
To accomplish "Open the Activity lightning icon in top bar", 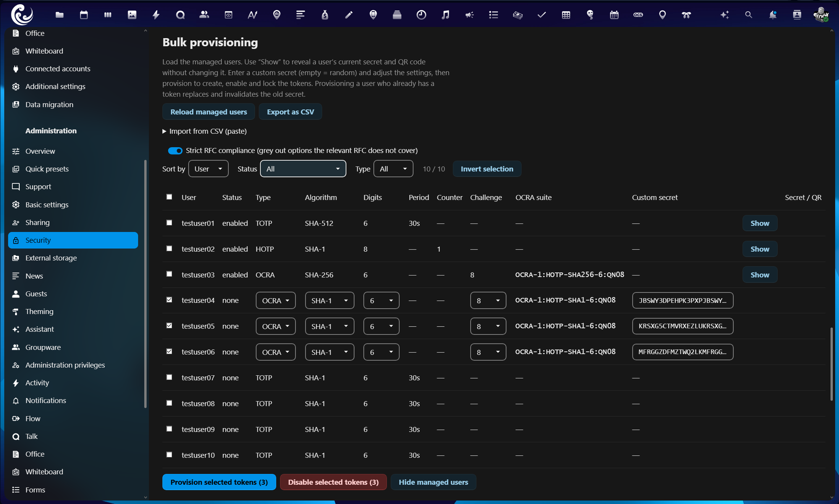I will coord(156,15).
